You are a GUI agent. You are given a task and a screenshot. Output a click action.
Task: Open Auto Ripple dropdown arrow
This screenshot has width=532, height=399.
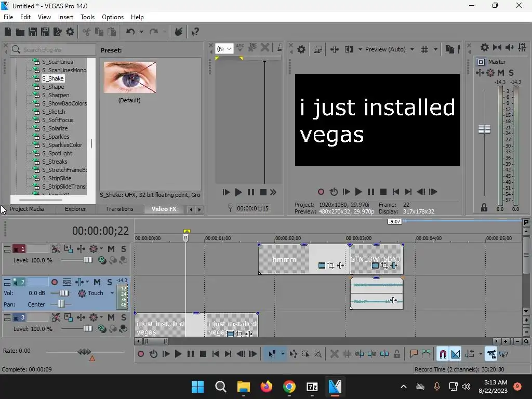(x=481, y=354)
